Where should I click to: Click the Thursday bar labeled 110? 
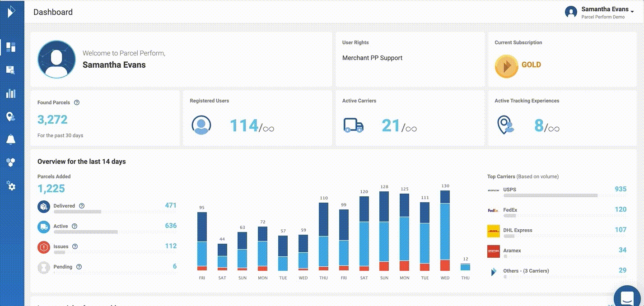pyautogui.click(x=323, y=236)
